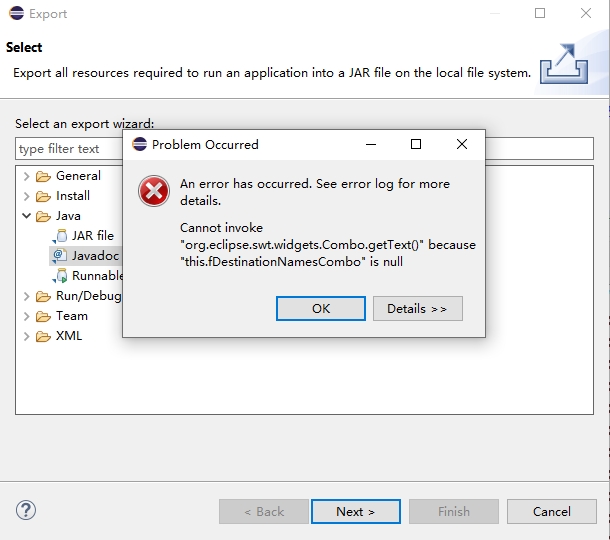The width and height of the screenshot is (610, 540).
Task: Dismiss the error with the OK button
Action: coord(321,309)
